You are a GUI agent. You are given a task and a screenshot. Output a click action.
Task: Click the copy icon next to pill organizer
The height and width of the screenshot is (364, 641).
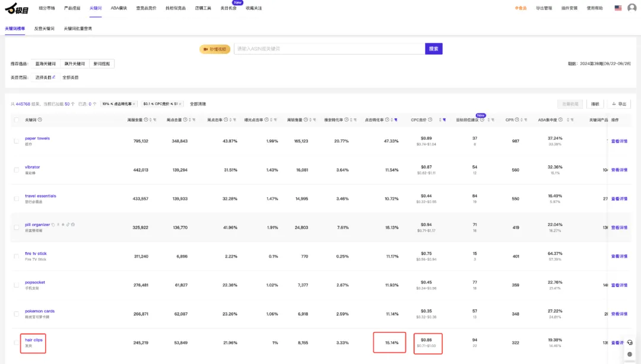[x=53, y=225]
